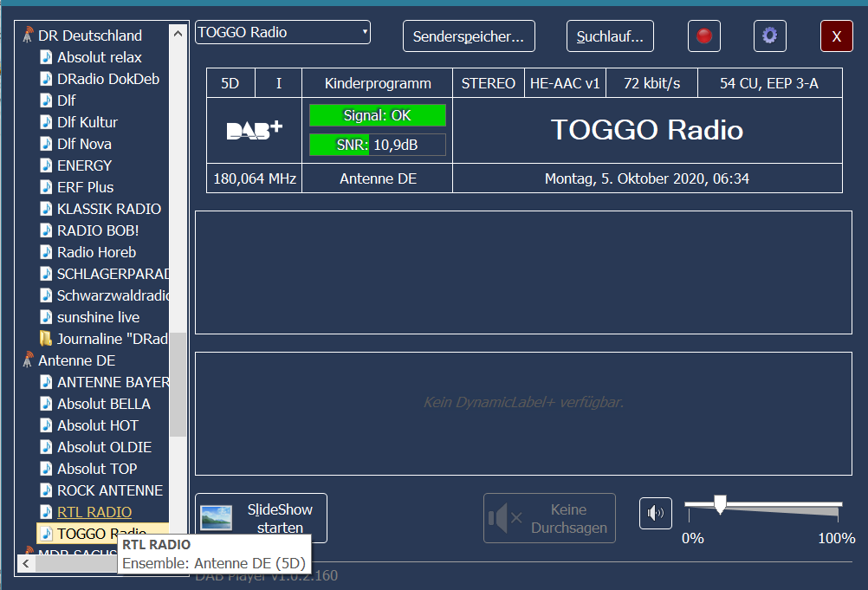The width and height of the screenshot is (868, 590).
Task: Click the red record button icon
Action: click(704, 36)
